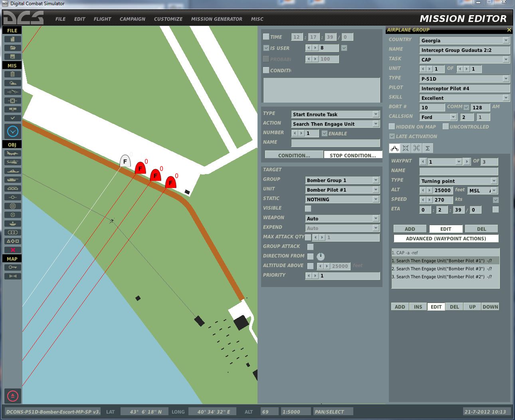Viewport: 515px width, 420px height.
Task: Open the FLIGHT menu
Action: pyautogui.click(x=103, y=19)
